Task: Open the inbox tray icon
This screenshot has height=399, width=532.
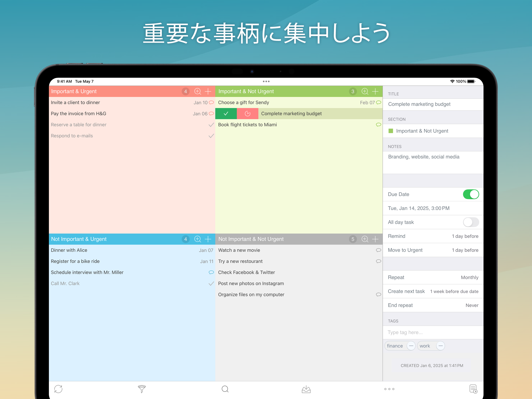Action: (306, 389)
